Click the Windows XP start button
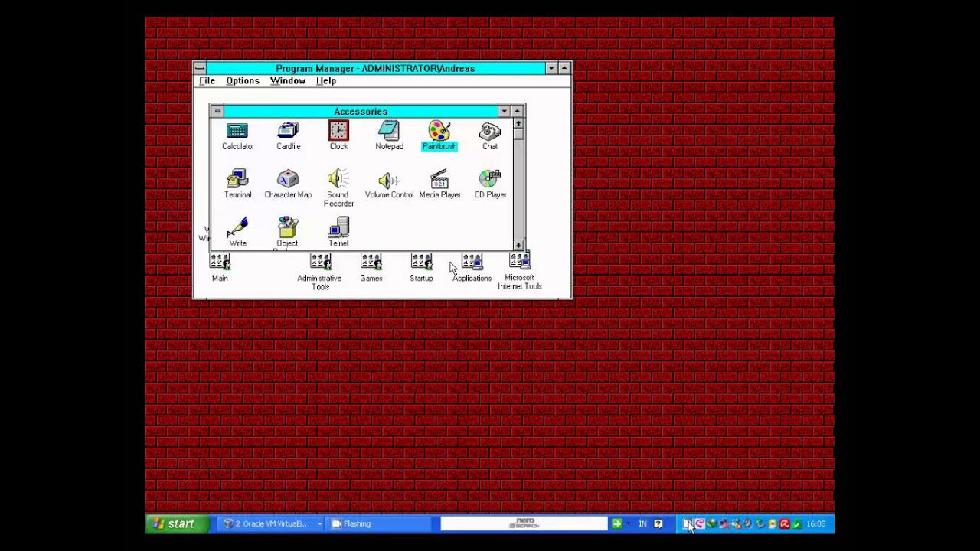The width and height of the screenshot is (980, 551). 177,523
